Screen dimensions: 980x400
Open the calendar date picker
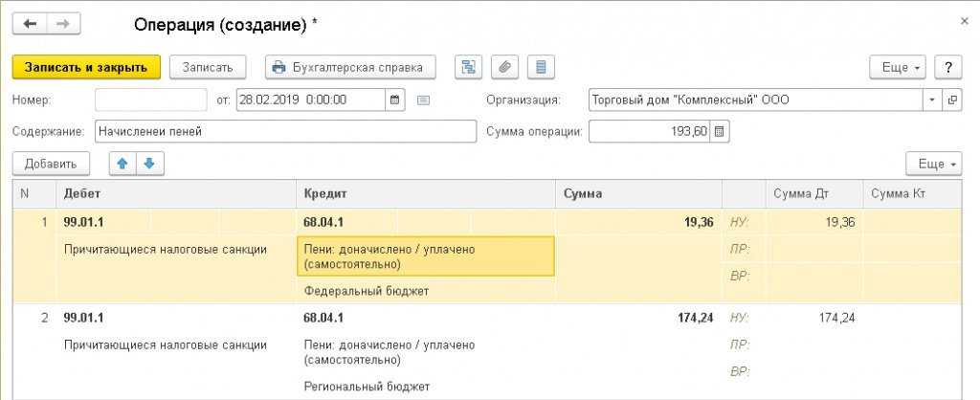(395, 100)
